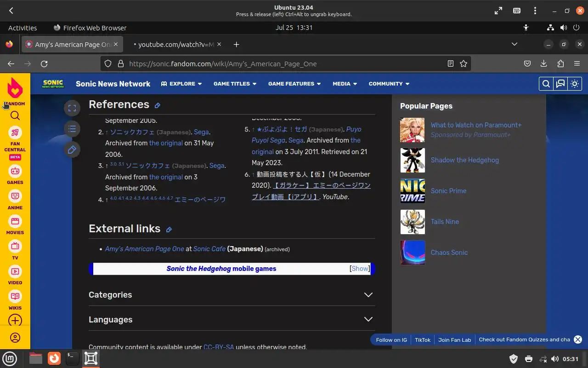Open the wiki discussions icon
This screenshot has height=368, width=588.
point(560,84)
